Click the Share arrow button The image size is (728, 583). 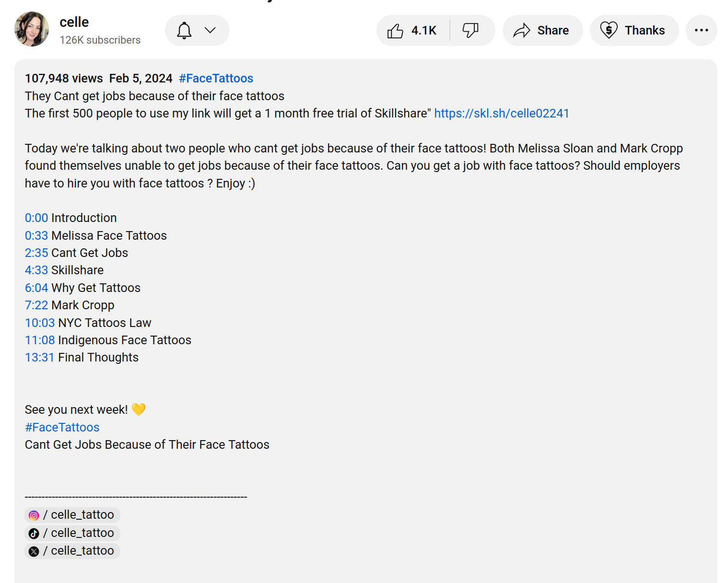[542, 31]
